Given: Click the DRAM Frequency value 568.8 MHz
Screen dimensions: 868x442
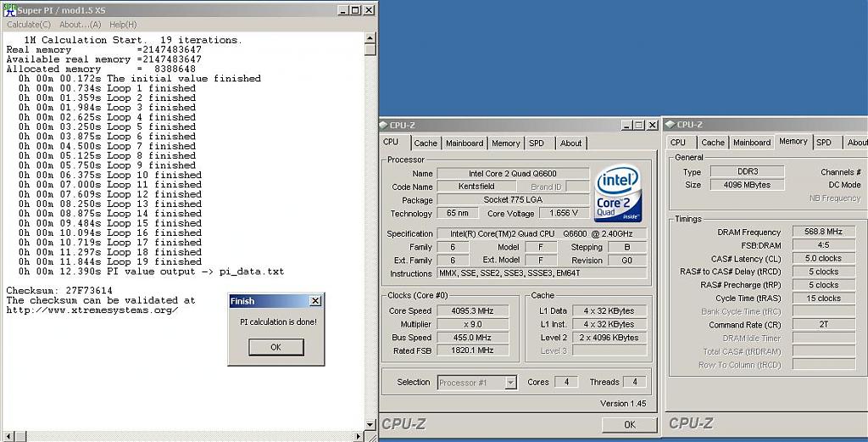Looking at the screenshot, I should (x=824, y=232).
